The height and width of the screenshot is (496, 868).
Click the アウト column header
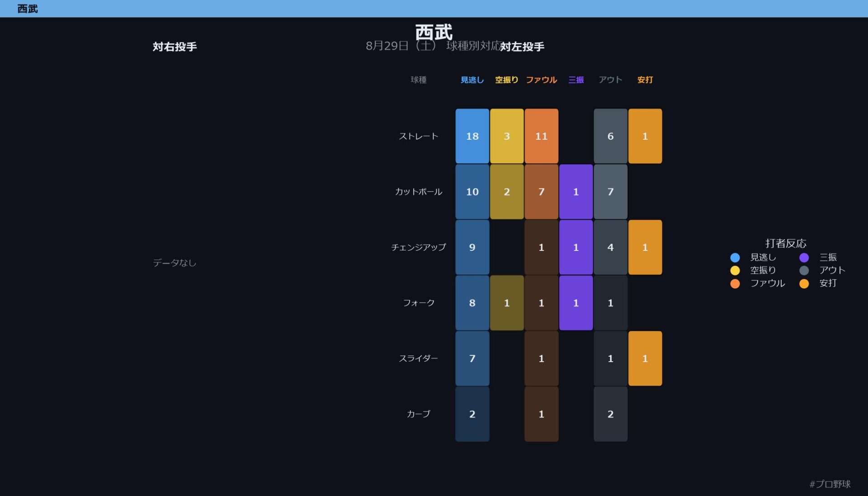[x=610, y=80]
